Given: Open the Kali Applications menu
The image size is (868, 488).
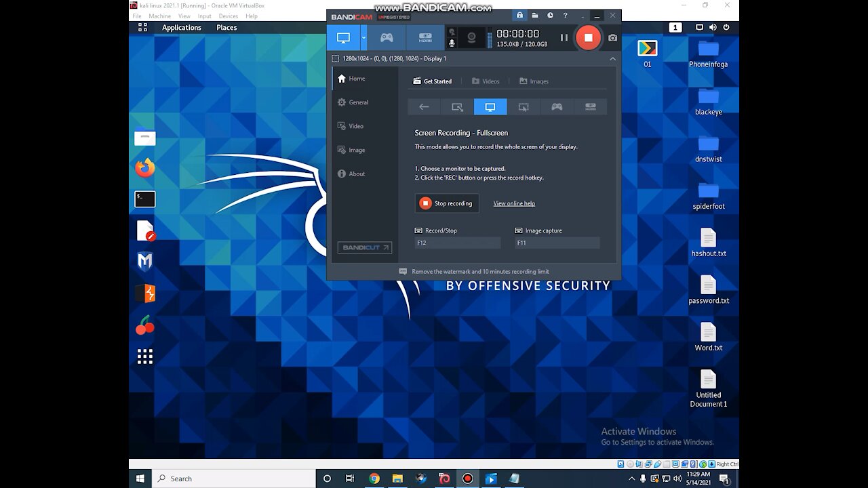Looking at the screenshot, I should (182, 28).
